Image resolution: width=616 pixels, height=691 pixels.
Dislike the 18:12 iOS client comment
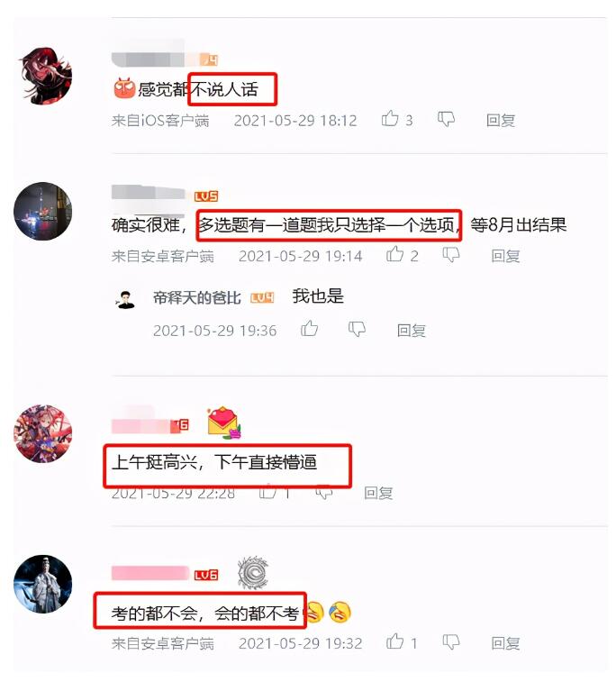tap(446, 120)
